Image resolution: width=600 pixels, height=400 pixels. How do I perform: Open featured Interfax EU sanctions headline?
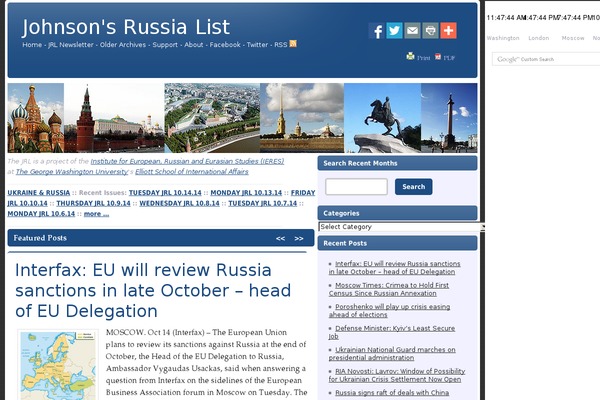click(153, 291)
